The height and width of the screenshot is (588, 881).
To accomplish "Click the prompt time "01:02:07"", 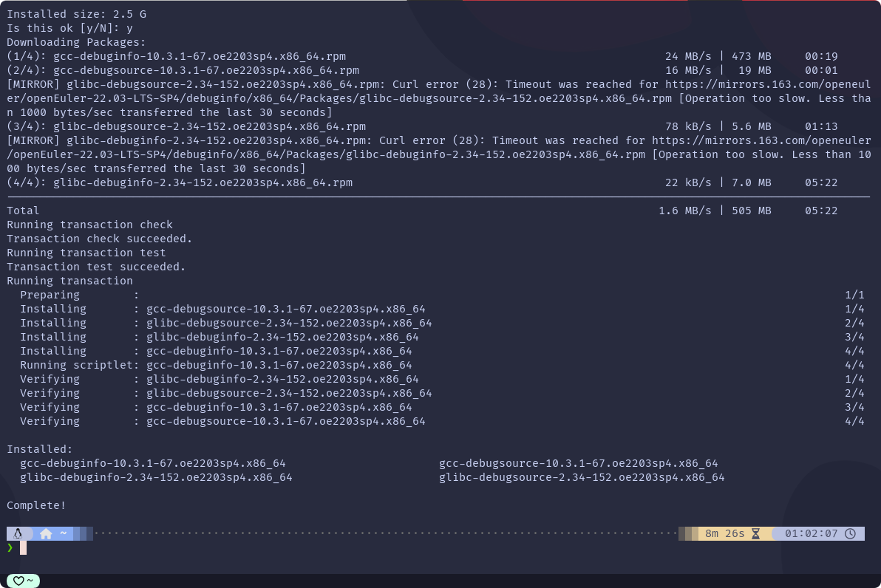I will pos(811,533).
